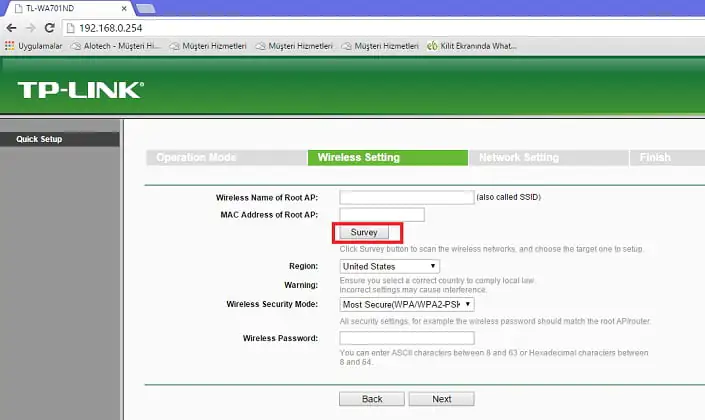
Task: Click the "Wireless Security Mode:" label
Action: [x=272, y=304]
